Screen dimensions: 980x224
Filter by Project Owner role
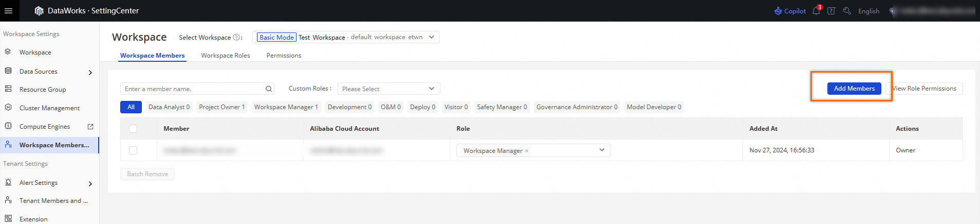coord(222,107)
